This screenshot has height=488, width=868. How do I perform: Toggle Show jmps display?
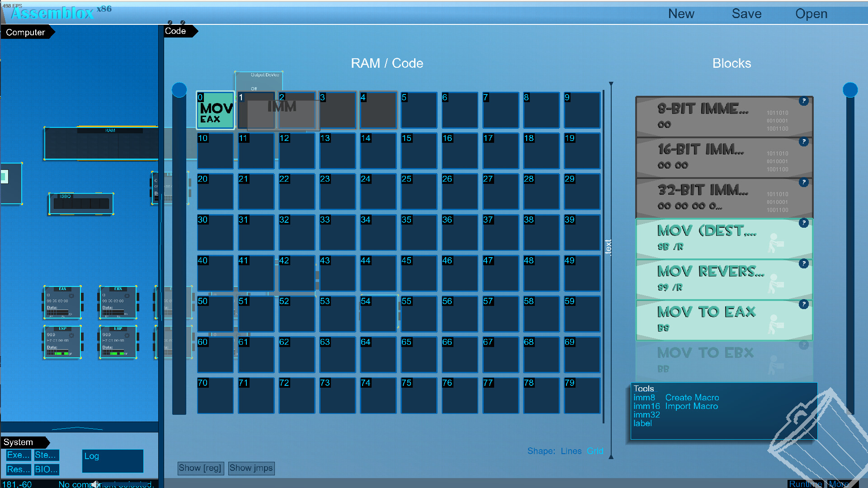tap(251, 468)
